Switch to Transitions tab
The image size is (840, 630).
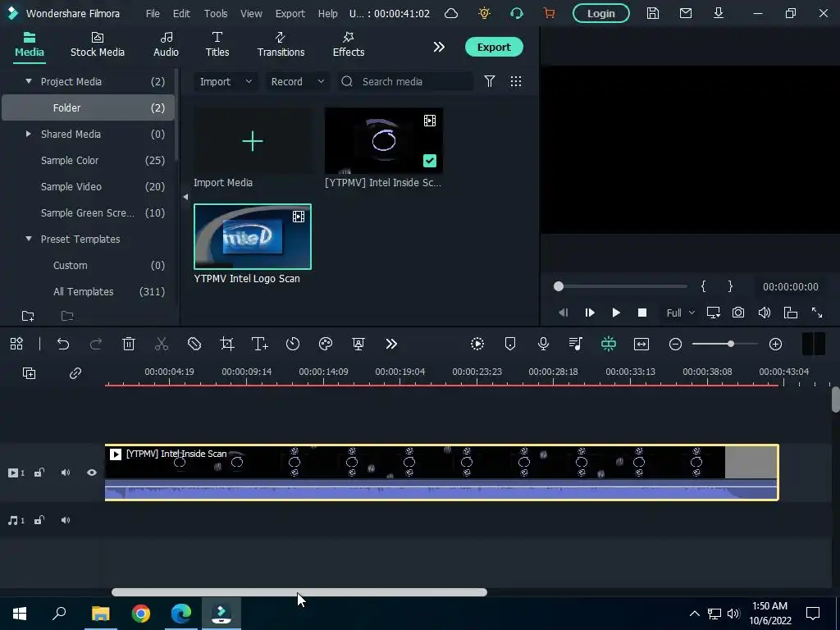(x=281, y=44)
